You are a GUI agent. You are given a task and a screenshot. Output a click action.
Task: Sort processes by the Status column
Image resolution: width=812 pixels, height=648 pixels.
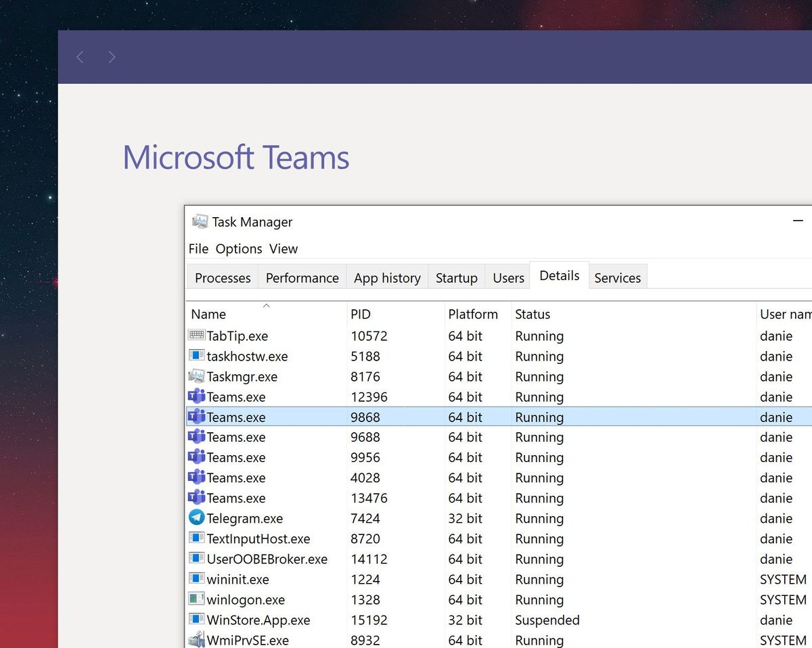point(533,314)
